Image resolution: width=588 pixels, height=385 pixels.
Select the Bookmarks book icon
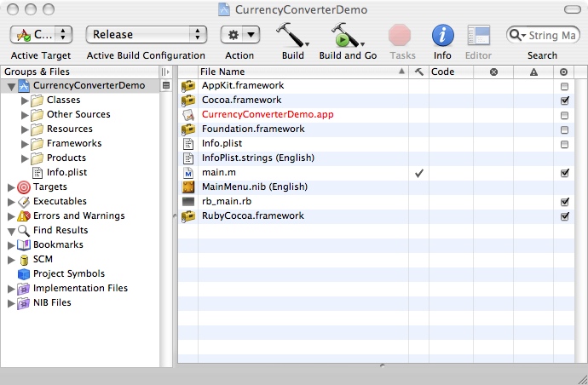click(x=24, y=244)
